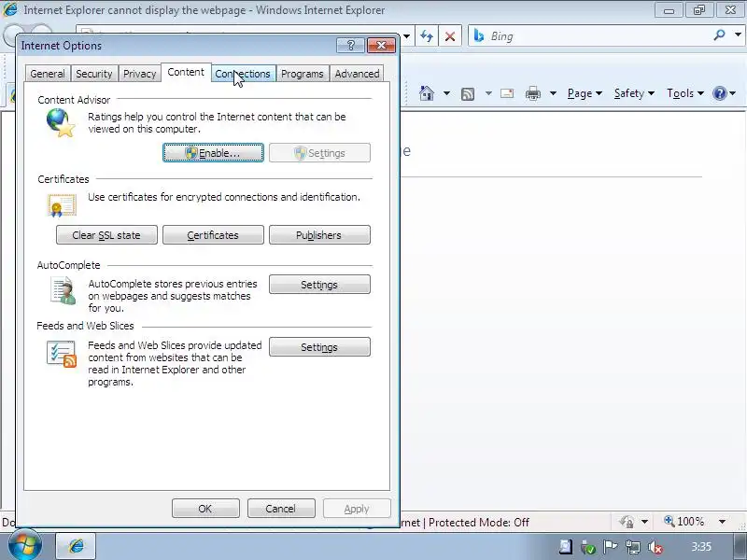Open the Certificates button
Image resolution: width=747 pixels, height=560 pixels.
pyautogui.click(x=213, y=235)
